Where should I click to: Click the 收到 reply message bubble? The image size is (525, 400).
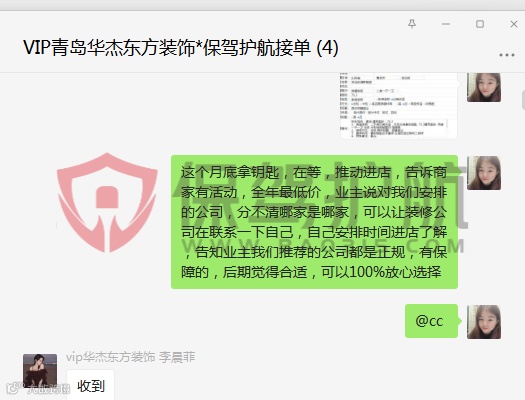tap(90, 385)
